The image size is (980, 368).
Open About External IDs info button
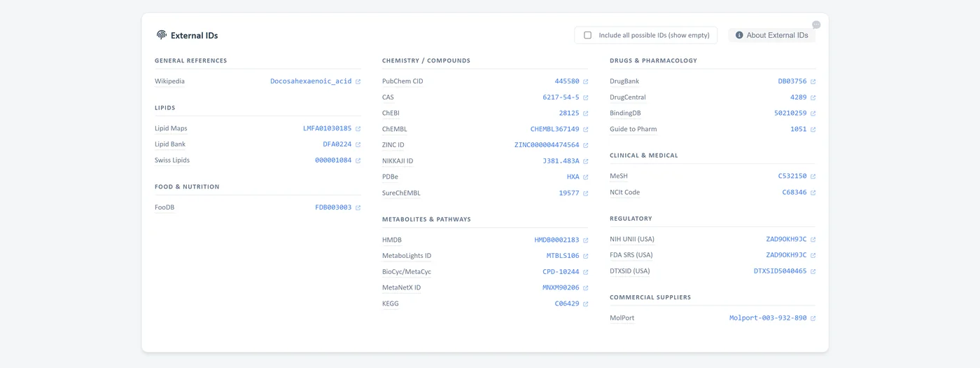[771, 35]
